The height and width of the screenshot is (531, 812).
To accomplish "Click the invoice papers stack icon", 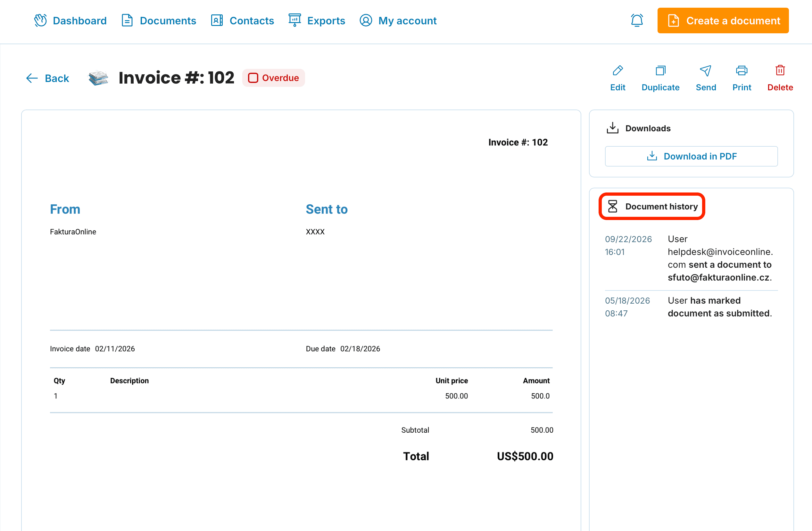I will click(x=98, y=78).
